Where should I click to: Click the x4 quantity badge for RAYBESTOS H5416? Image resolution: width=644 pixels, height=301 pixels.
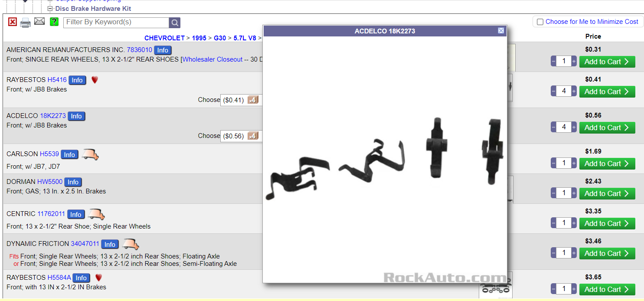click(253, 100)
